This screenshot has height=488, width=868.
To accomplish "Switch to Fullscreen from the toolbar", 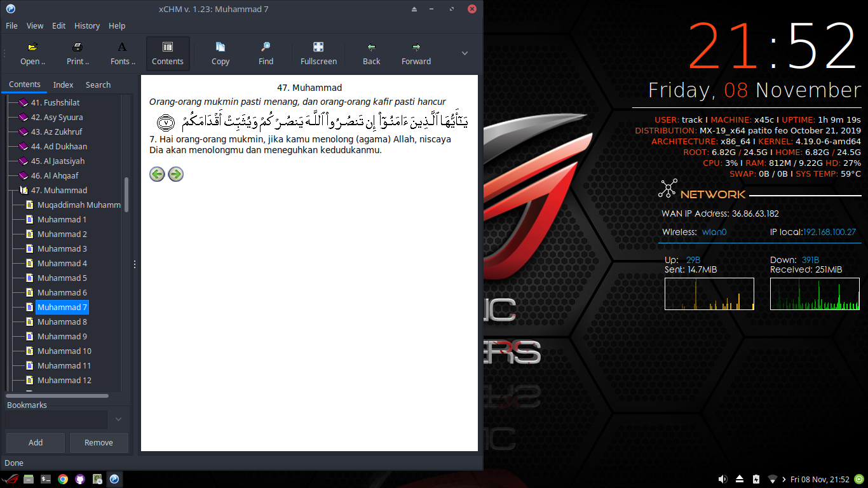I will (x=318, y=53).
